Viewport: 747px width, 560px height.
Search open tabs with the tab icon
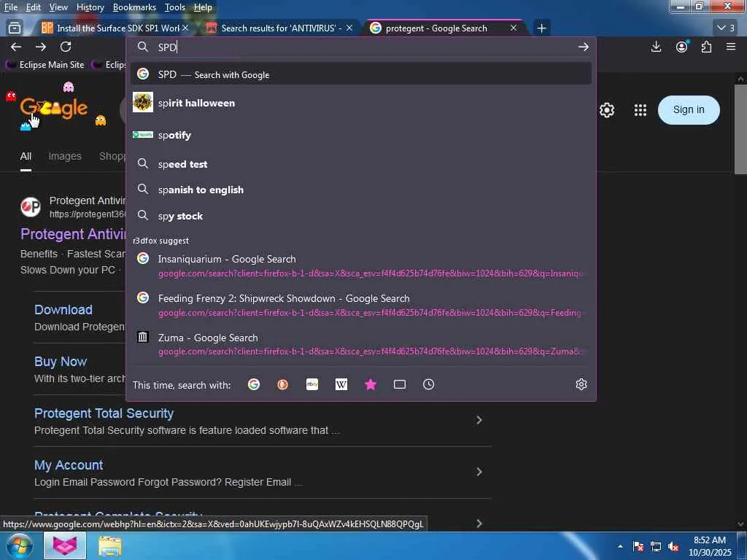tap(400, 384)
